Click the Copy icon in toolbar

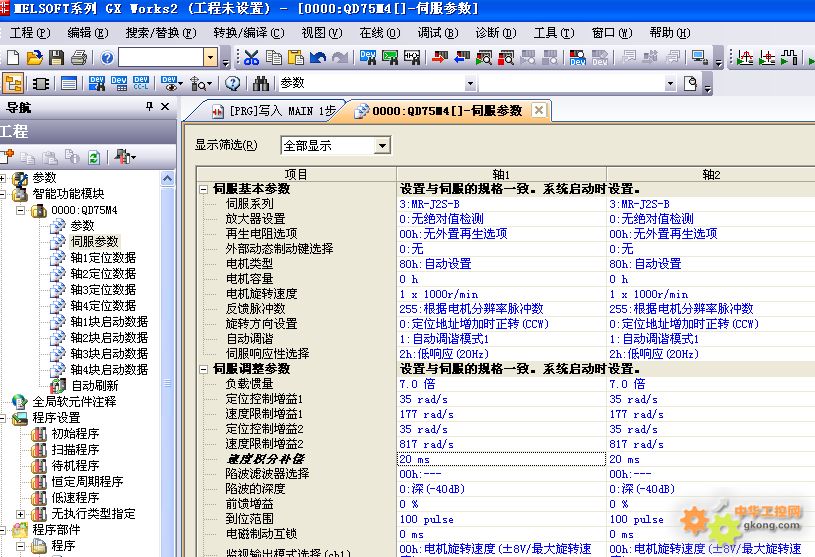tap(274, 57)
